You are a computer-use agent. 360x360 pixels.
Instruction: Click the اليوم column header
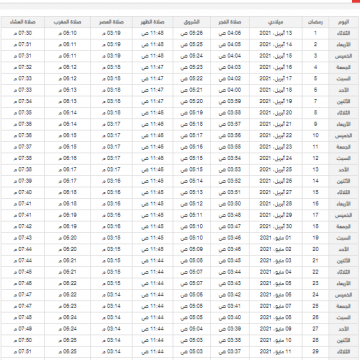point(344,22)
